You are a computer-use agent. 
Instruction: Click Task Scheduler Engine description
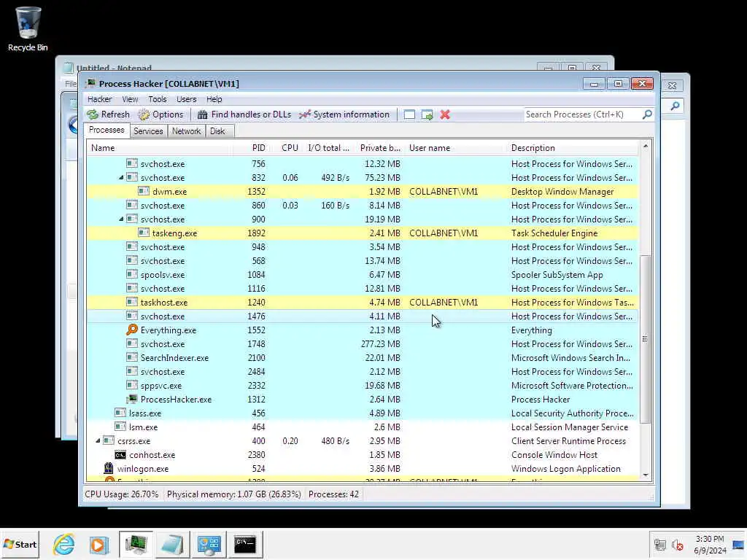click(x=554, y=233)
